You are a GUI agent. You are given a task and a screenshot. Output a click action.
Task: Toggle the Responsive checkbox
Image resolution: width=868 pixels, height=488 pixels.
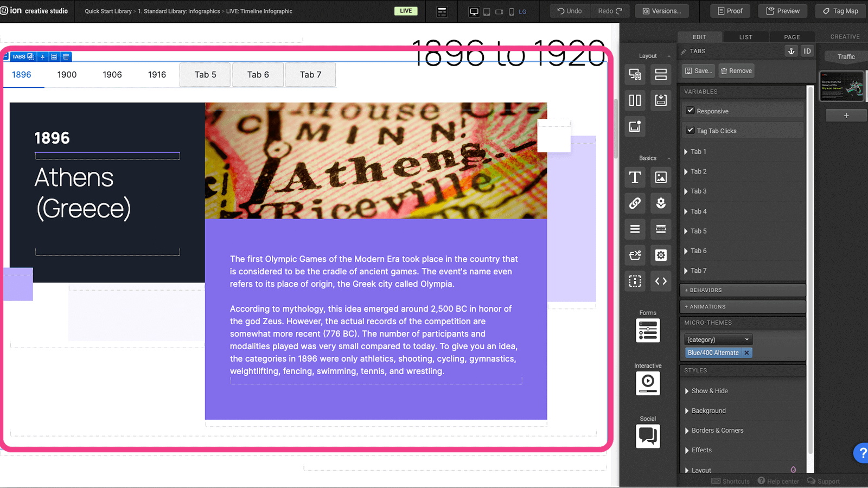[x=690, y=111]
